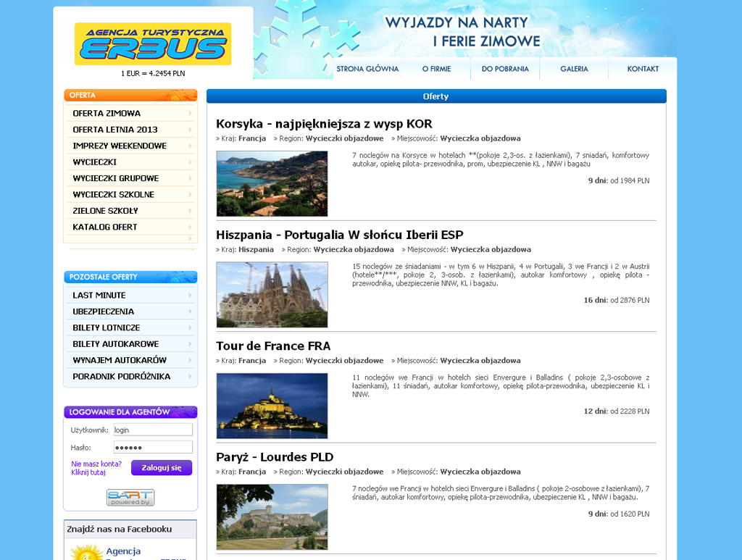Image resolution: width=742 pixels, height=560 pixels.
Task: Focus the Hasło password field
Action: [152, 447]
